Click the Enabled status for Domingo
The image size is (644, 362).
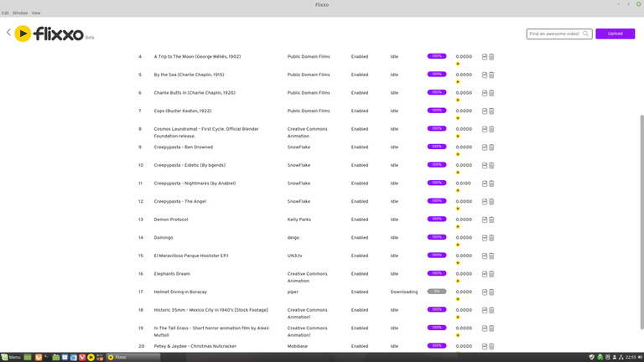(x=360, y=238)
